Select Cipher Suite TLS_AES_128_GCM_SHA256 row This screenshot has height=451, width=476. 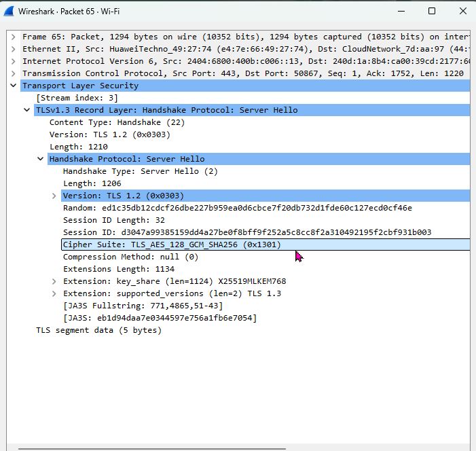[266, 245]
